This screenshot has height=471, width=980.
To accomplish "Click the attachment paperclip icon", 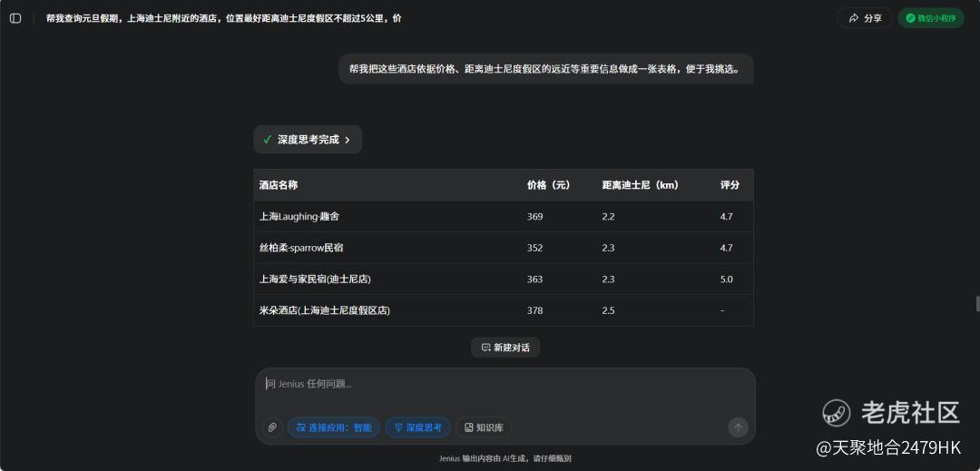I will coord(272,427).
